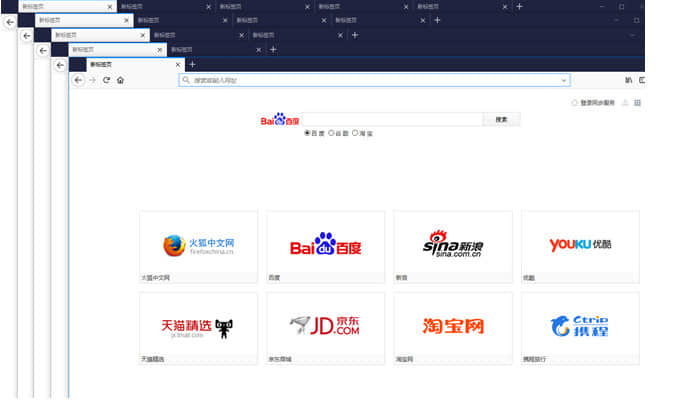Open the Sina 新浪 site tile
674x412 pixels.
tap(453, 246)
